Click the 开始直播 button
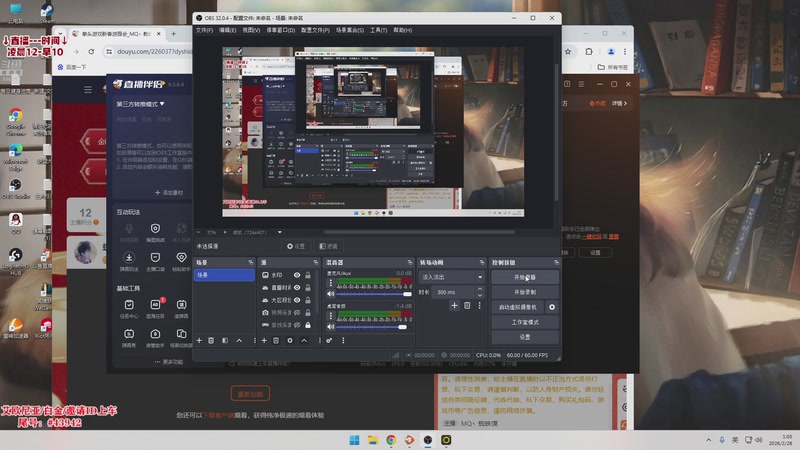 [525, 277]
